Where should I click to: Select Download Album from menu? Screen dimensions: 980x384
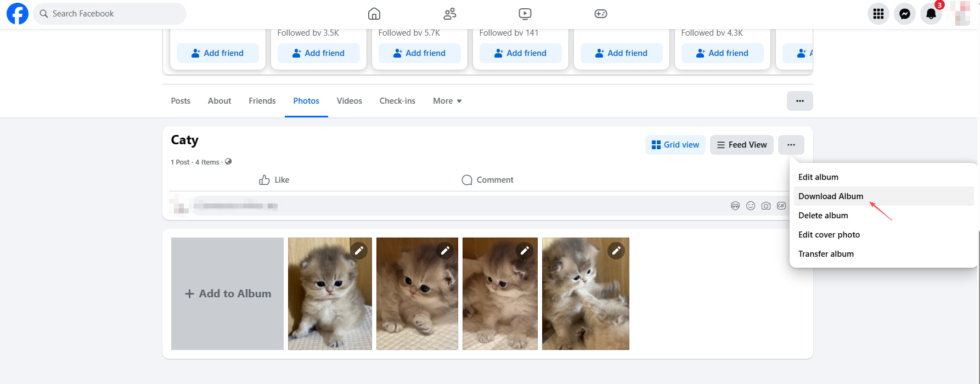831,196
